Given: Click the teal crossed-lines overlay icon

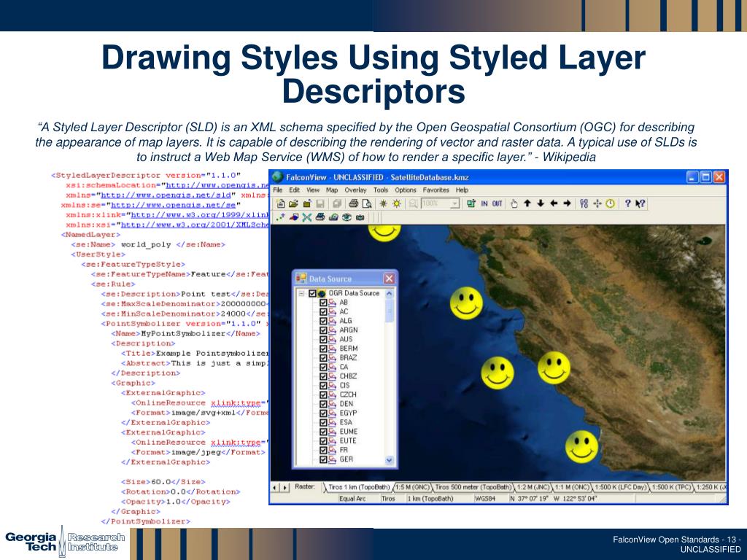Looking at the screenshot, I should click(x=307, y=217).
